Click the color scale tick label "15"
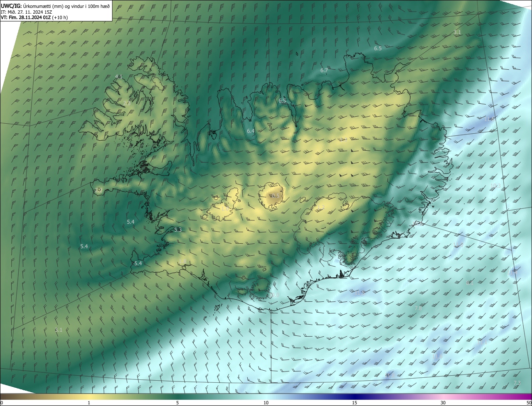Viewport: 532px width, 406px height. coord(355,403)
